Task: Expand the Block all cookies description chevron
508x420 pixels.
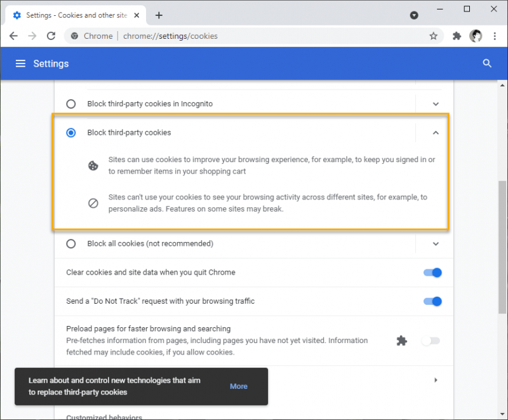Action: click(x=436, y=244)
